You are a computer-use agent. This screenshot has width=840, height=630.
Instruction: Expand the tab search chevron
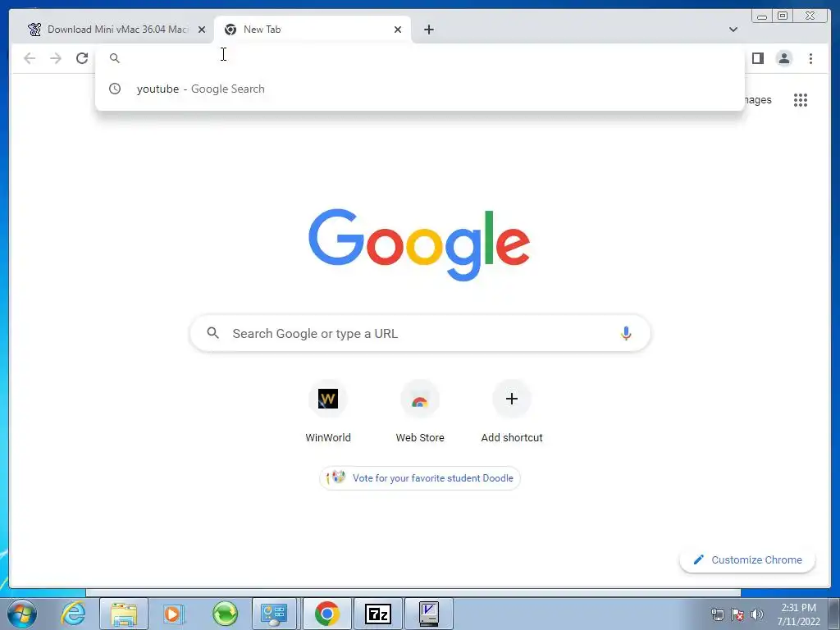point(733,30)
